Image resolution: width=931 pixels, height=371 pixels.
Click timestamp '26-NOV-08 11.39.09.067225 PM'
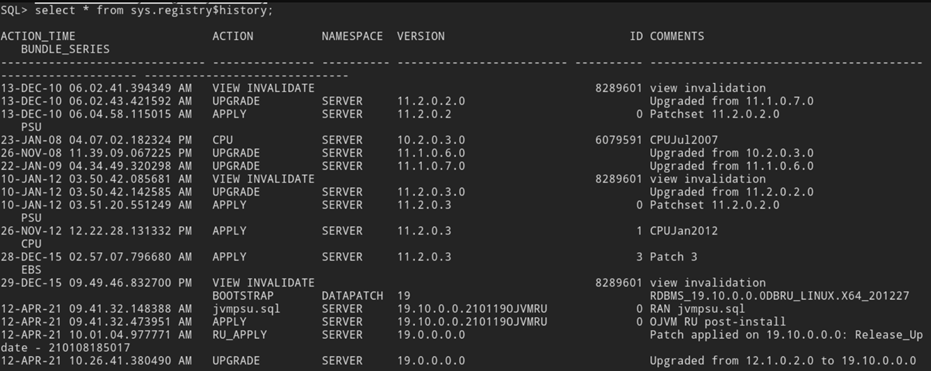(96, 153)
